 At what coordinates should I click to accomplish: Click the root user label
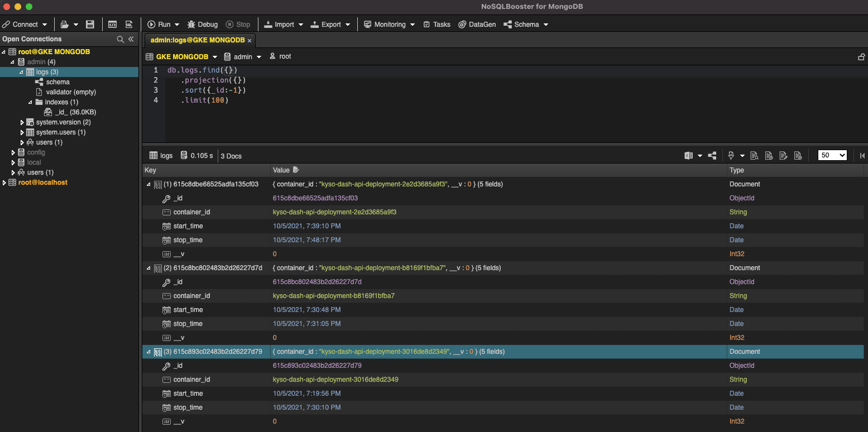pos(285,56)
